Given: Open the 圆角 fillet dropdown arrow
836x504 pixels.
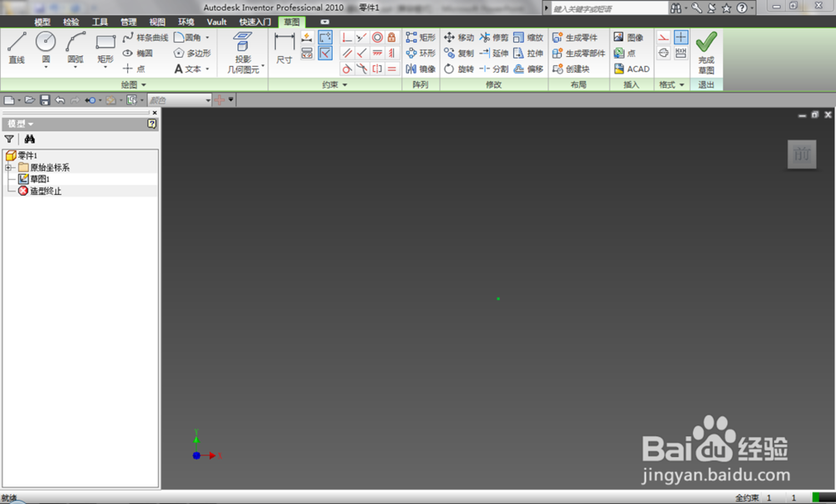Looking at the screenshot, I should [x=207, y=38].
